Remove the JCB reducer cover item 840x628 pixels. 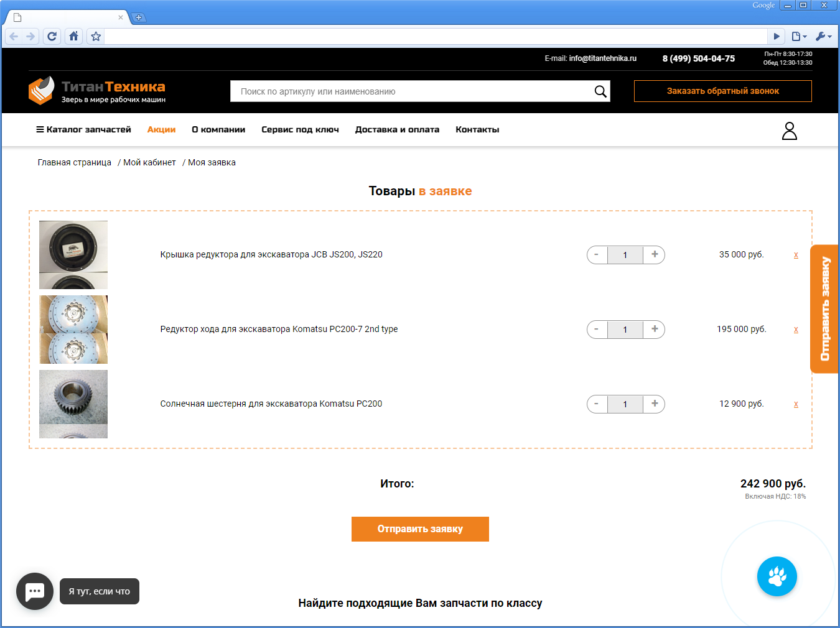point(796,255)
